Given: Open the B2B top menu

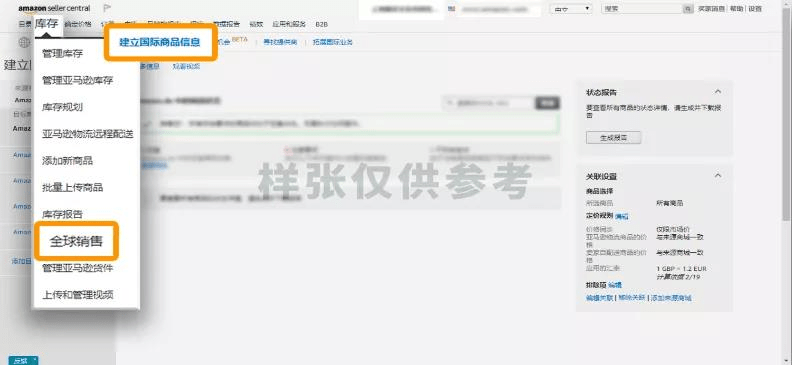Looking at the screenshot, I should 321,24.
